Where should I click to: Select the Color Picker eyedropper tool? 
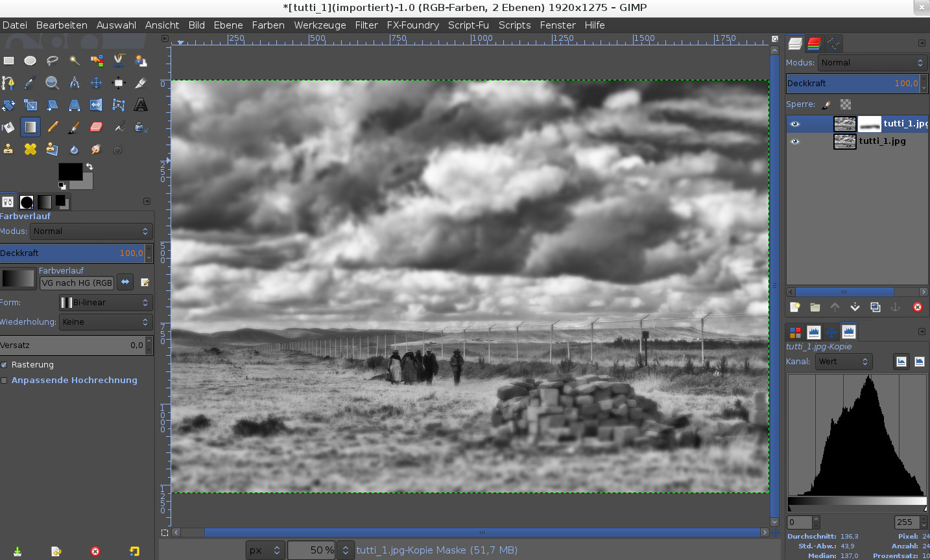click(x=30, y=83)
